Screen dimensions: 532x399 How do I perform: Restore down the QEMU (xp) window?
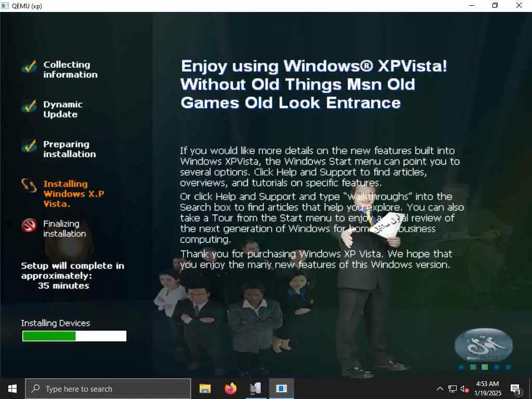[x=495, y=6]
